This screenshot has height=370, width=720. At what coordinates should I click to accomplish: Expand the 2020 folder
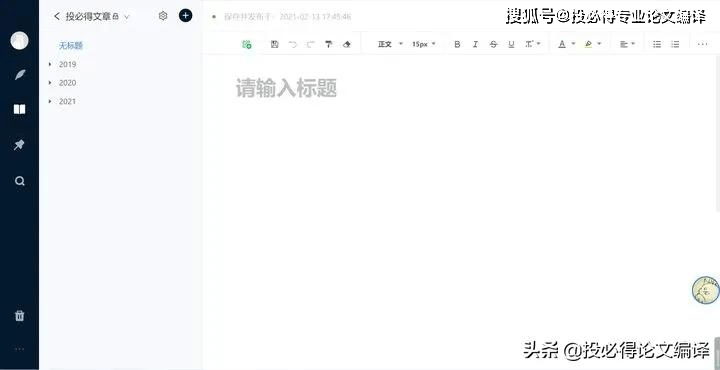pyautogui.click(x=50, y=83)
